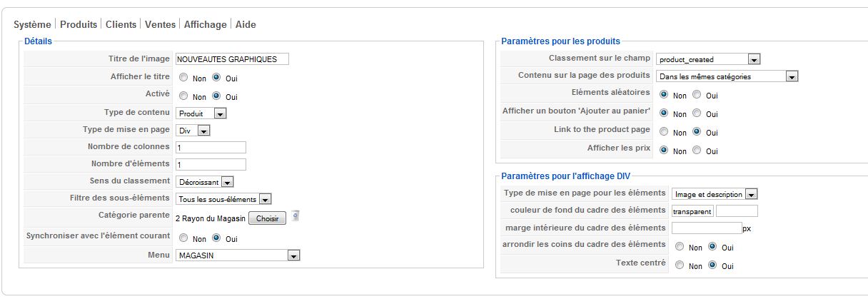Image resolution: width=868 pixels, height=299 pixels.
Task: Select 'Oui' for Afficher les prix
Action: [x=696, y=151]
